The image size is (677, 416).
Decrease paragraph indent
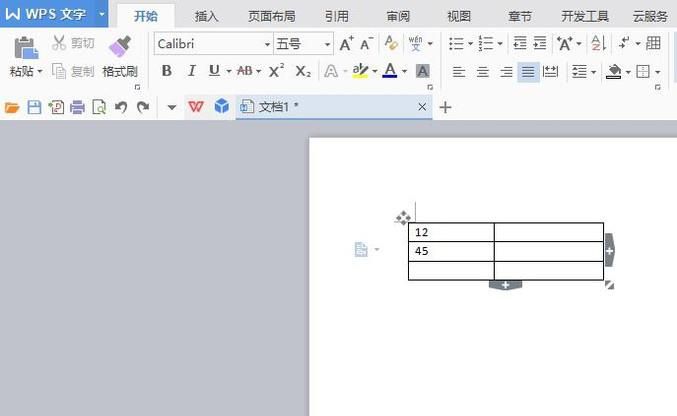coord(520,43)
